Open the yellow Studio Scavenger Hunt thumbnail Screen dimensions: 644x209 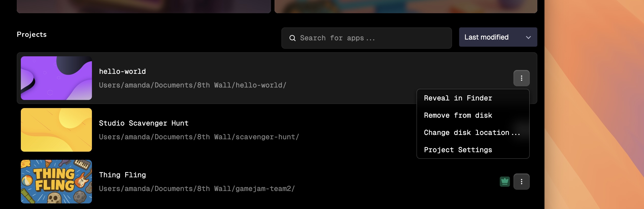click(x=56, y=130)
